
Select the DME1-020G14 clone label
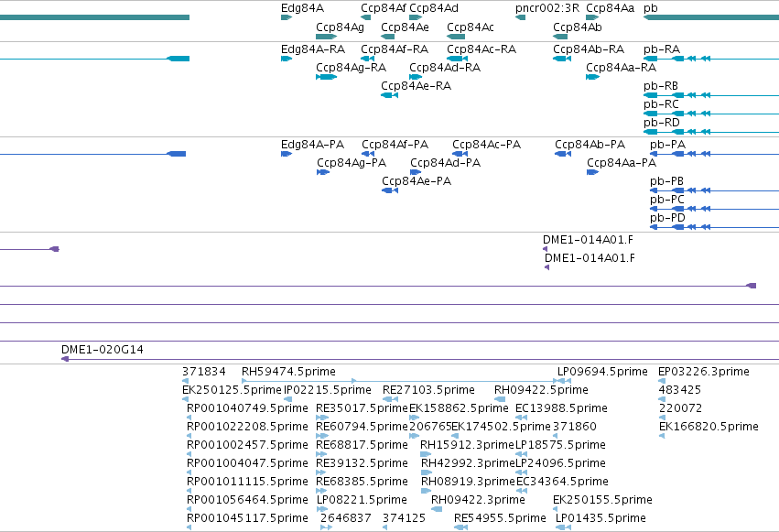[103, 350]
